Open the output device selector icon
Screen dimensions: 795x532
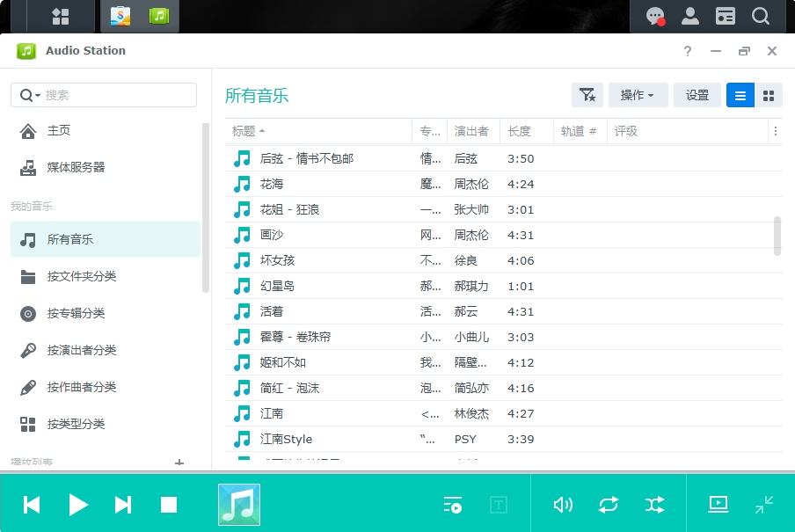718,505
